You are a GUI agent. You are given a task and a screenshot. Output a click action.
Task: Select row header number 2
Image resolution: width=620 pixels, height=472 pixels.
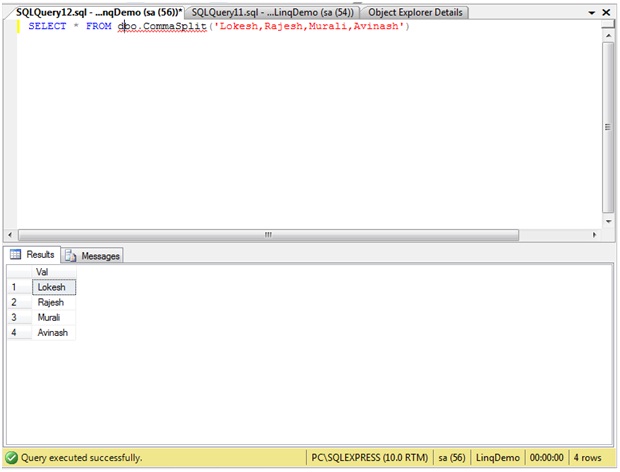19,302
